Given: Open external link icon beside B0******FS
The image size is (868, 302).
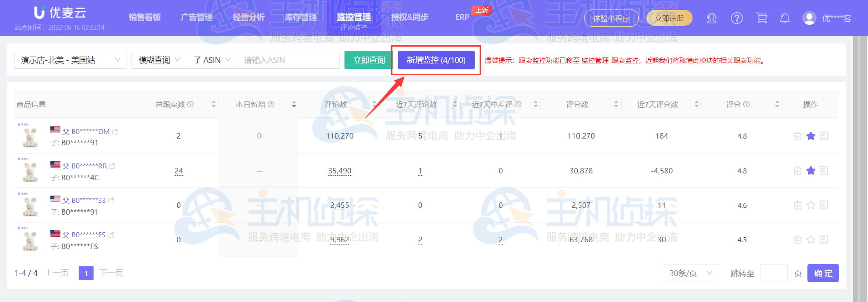Looking at the screenshot, I should [x=111, y=235].
